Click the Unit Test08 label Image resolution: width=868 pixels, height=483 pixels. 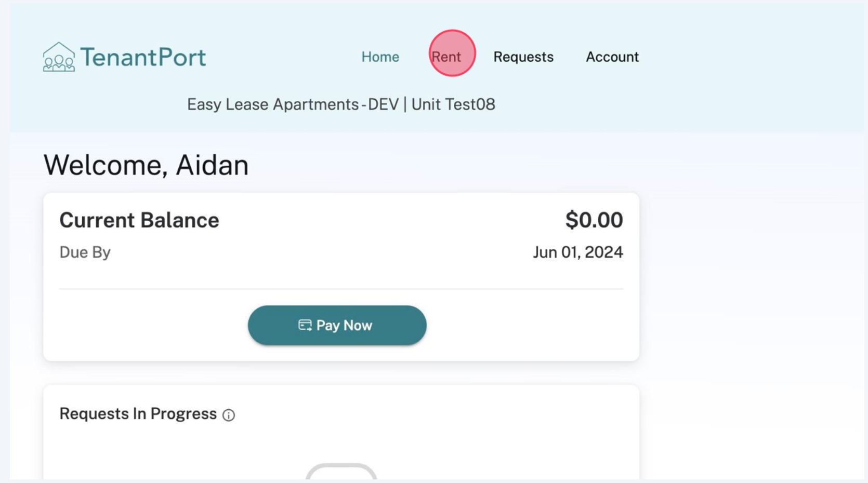click(453, 104)
